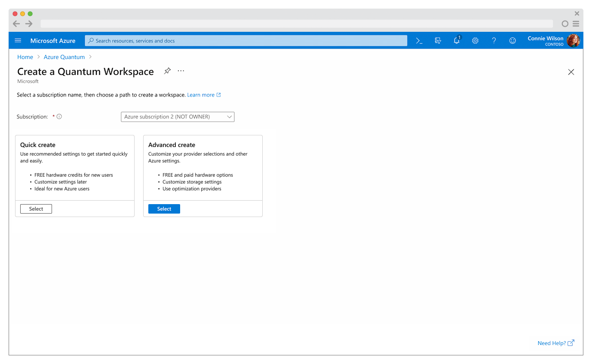This screenshot has height=364, width=592.
Task: Open the ellipsis menu next to the pin icon
Action: coord(181,70)
